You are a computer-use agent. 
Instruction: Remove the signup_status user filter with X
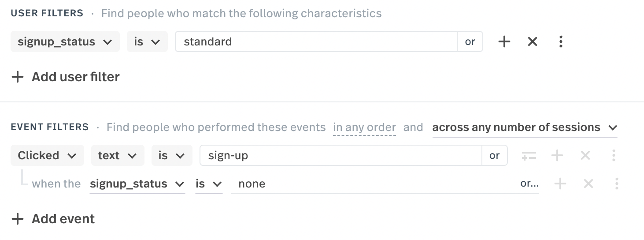(x=532, y=41)
